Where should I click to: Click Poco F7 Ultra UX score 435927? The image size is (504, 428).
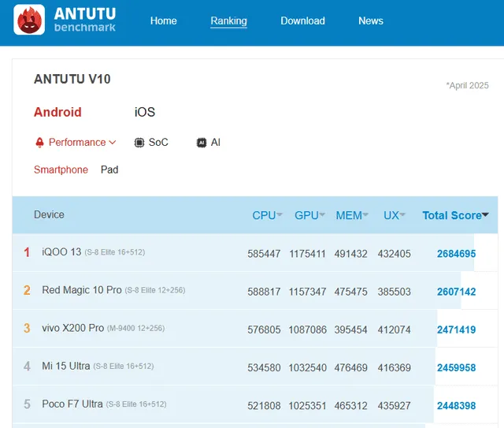395,406
